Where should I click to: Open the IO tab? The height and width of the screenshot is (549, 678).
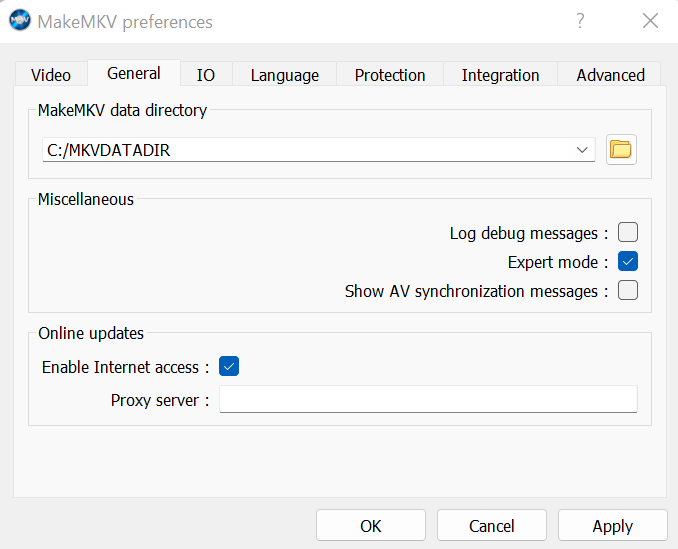click(x=206, y=75)
